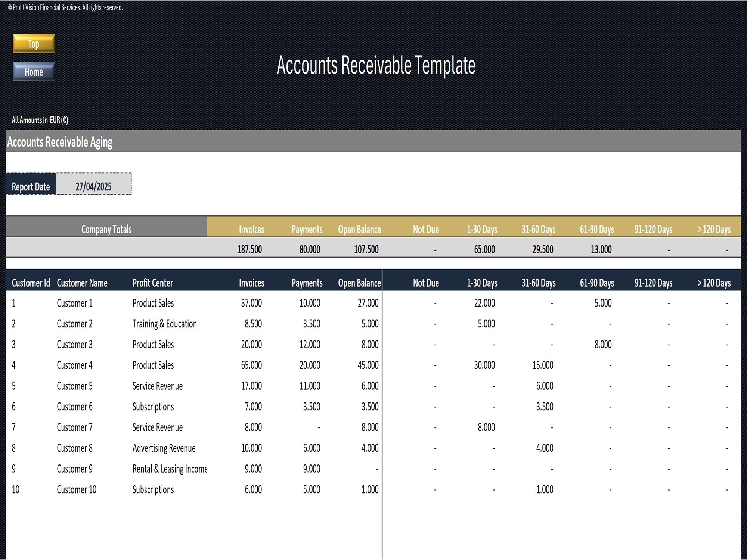Select the 1-30 Days column header

pyautogui.click(x=482, y=229)
